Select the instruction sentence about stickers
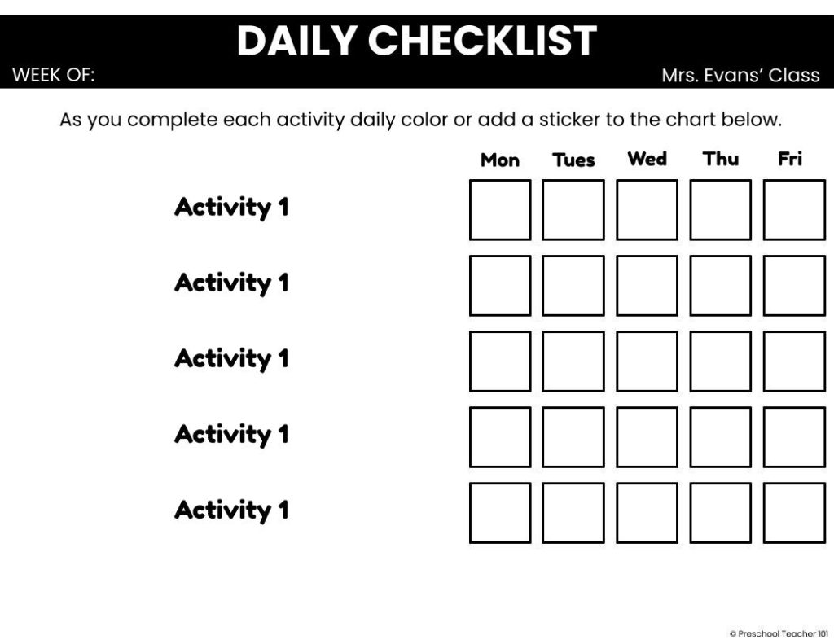The image size is (834, 644). [x=420, y=120]
